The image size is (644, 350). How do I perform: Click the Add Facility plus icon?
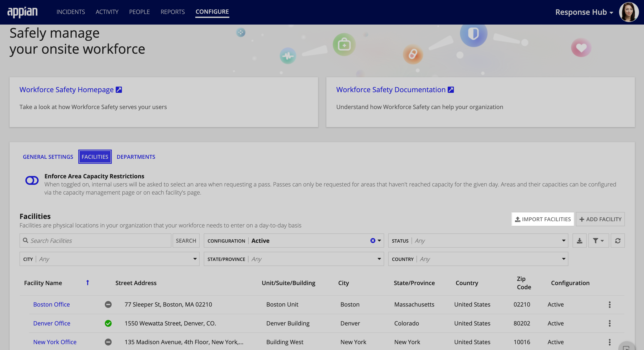[581, 219]
